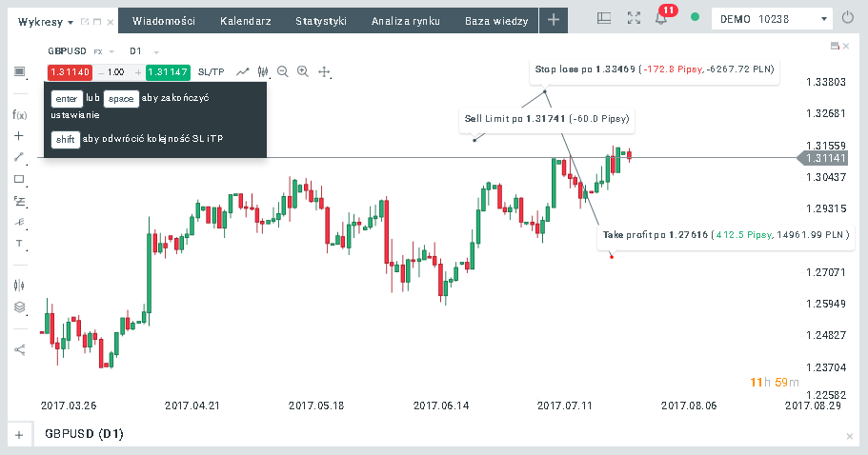The height and width of the screenshot is (455, 868).
Task: Expand the GBPUSD symbol dropdown
Action: click(x=80, y=50)
